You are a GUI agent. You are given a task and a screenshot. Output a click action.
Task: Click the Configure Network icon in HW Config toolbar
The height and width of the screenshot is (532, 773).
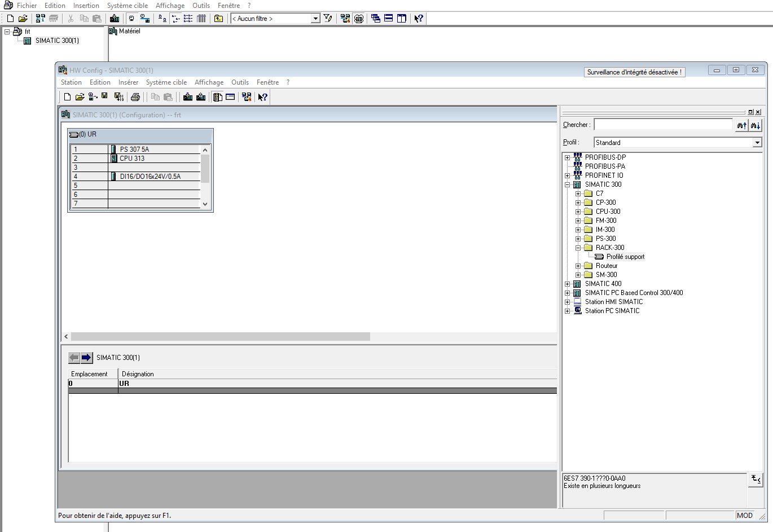(x=247, y=97)
